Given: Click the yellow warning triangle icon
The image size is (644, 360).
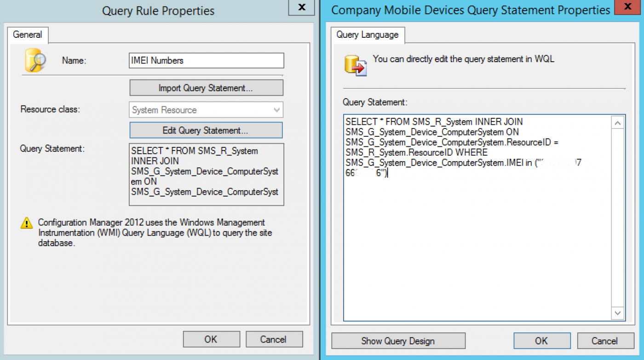Looking at the screenshot, I should [x=26, y=223].
